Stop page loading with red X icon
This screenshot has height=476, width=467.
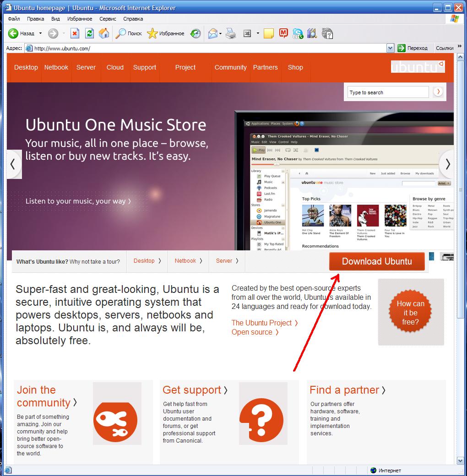[75, 33]
